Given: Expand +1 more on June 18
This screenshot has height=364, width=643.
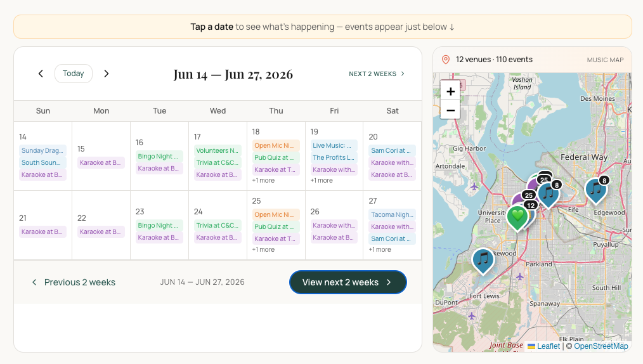Looking at the screenshot, I should pyautogui.click(x=263, y=180).
